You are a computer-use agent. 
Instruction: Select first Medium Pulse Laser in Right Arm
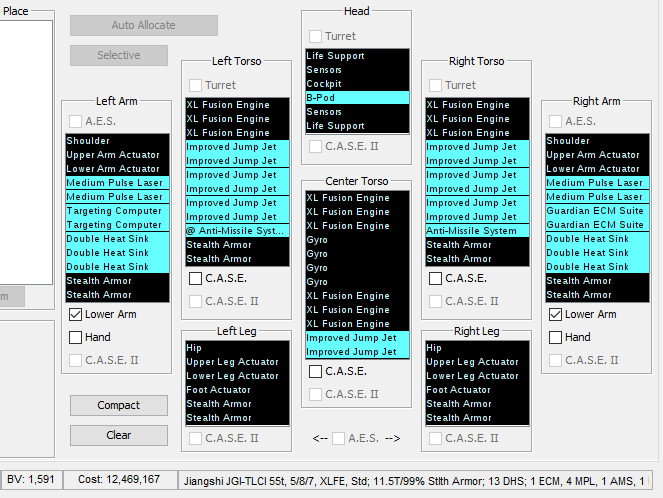597,183
